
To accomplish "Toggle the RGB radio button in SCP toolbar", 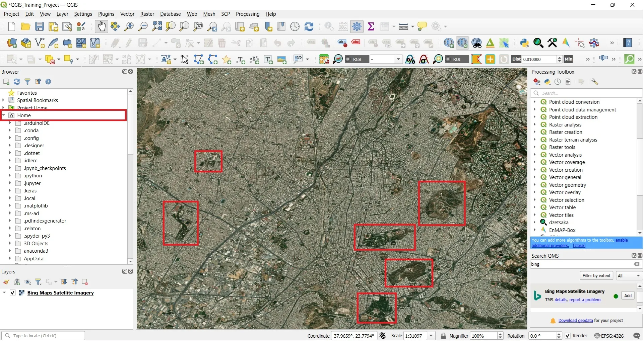I will [348, 60].
